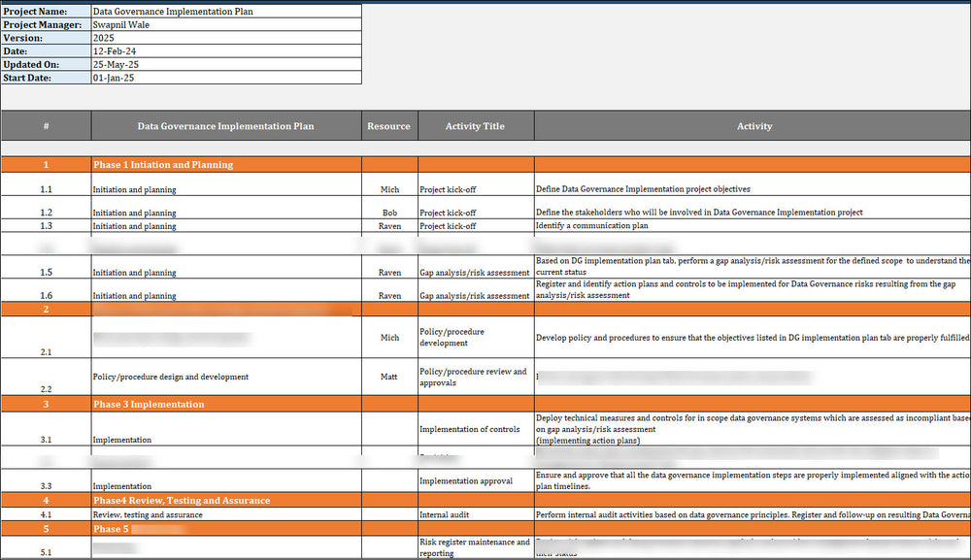
Task: Select the Gap analysis/risk assessment cell for 1.5
Action: pyautogui.click(x=475, y=273)
